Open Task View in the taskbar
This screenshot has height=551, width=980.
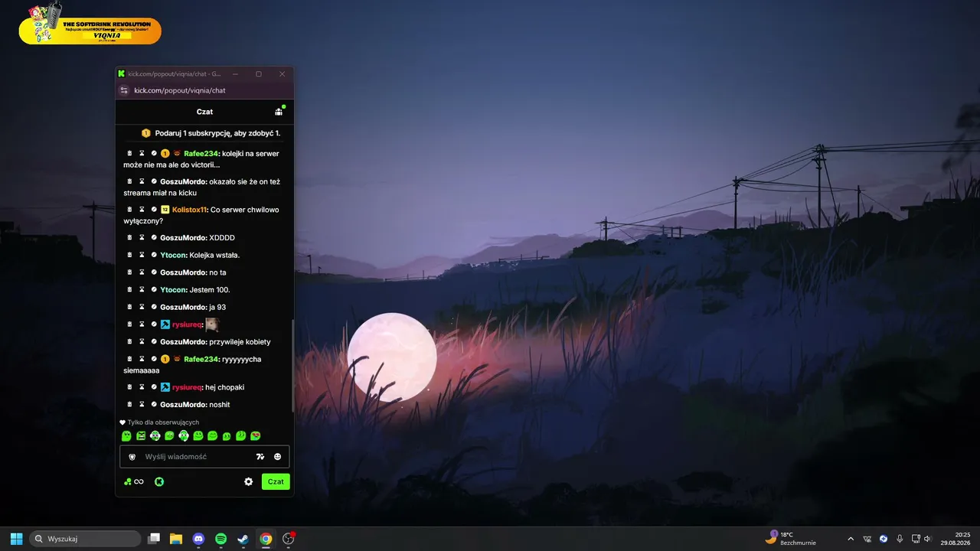click(154, 539)
